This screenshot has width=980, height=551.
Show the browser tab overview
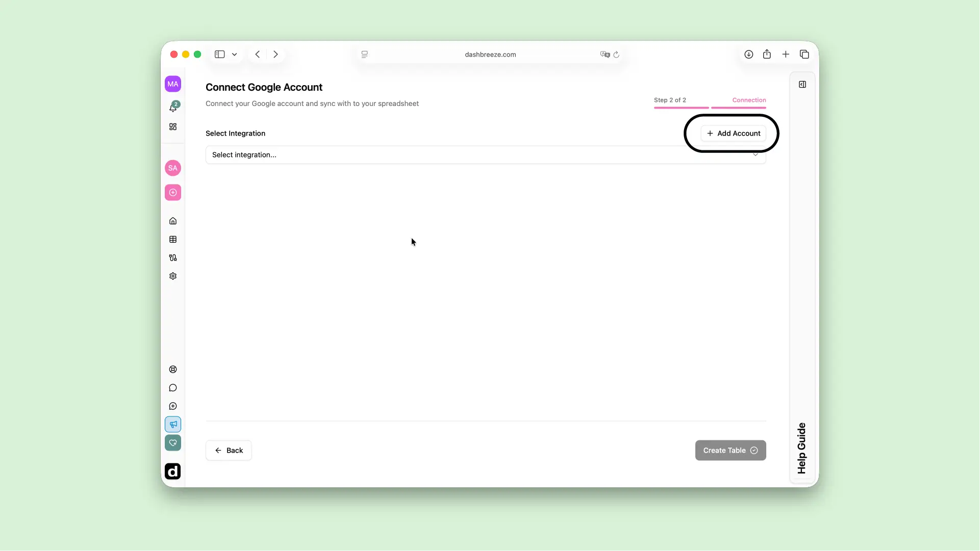805,55
